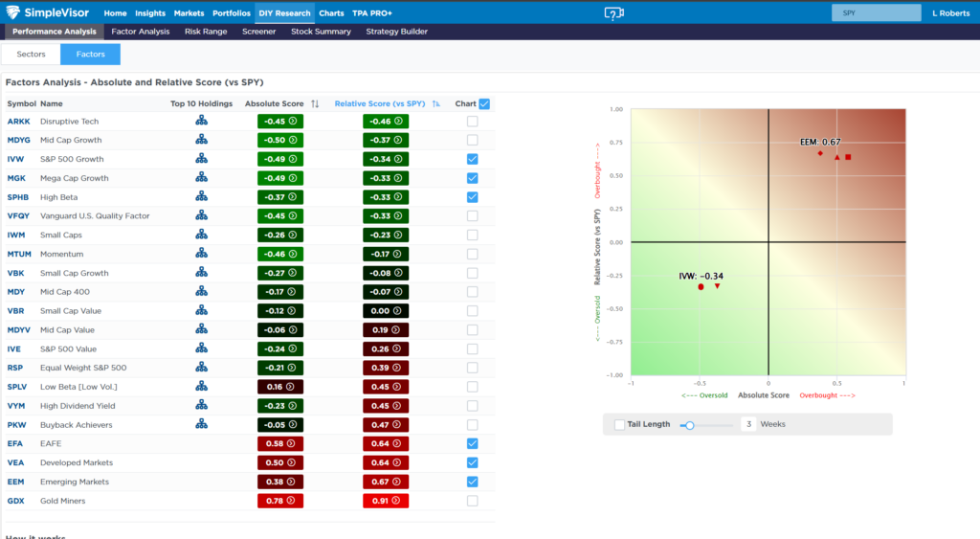The width and height of the screenshot is (980, 539).
Task: Open holdings icon for MTUM Momentum
Action: click(x=201, y=254)
